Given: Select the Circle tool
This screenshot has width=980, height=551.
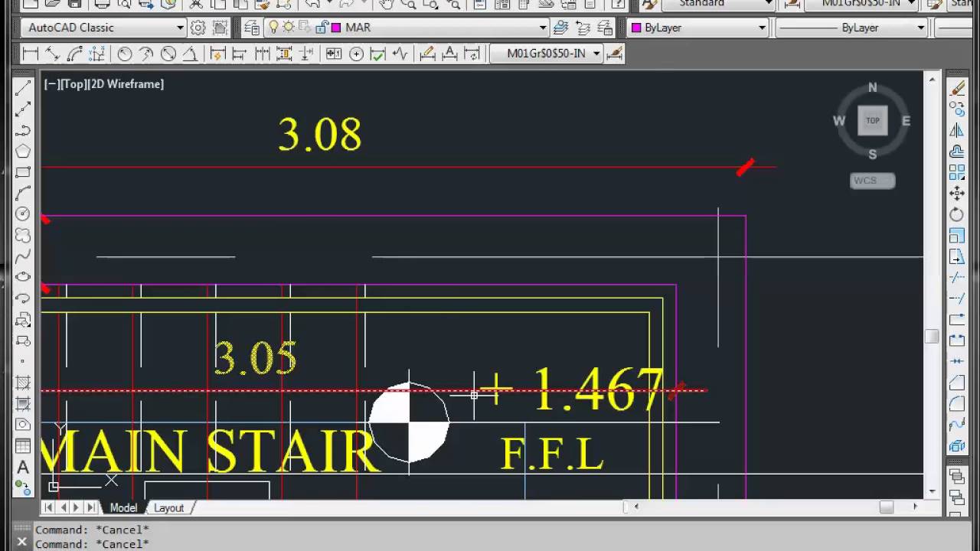Looking at the screenshot, I should point(23,214).
